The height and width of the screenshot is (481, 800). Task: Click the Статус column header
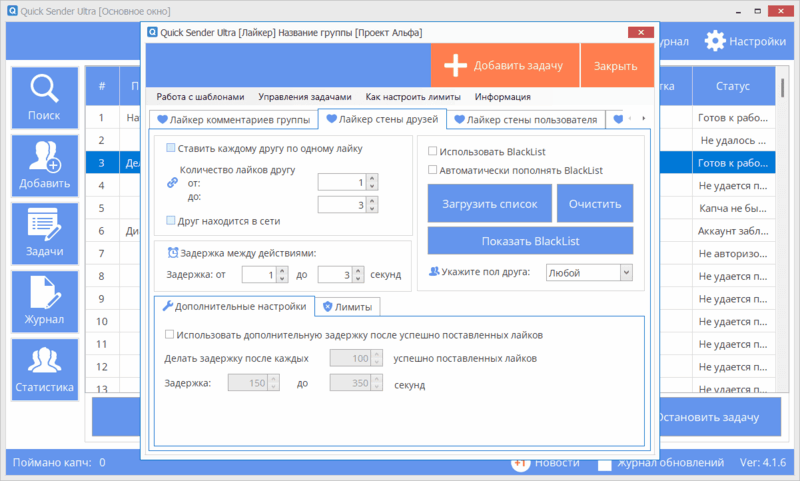[x=733, y=86]
